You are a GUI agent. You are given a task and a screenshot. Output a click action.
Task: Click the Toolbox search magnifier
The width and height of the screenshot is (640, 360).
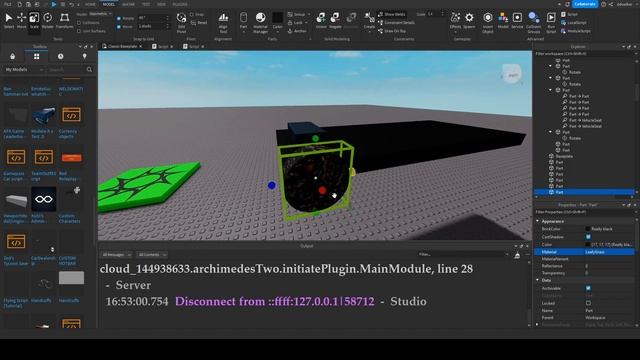[x=89, y=70]
